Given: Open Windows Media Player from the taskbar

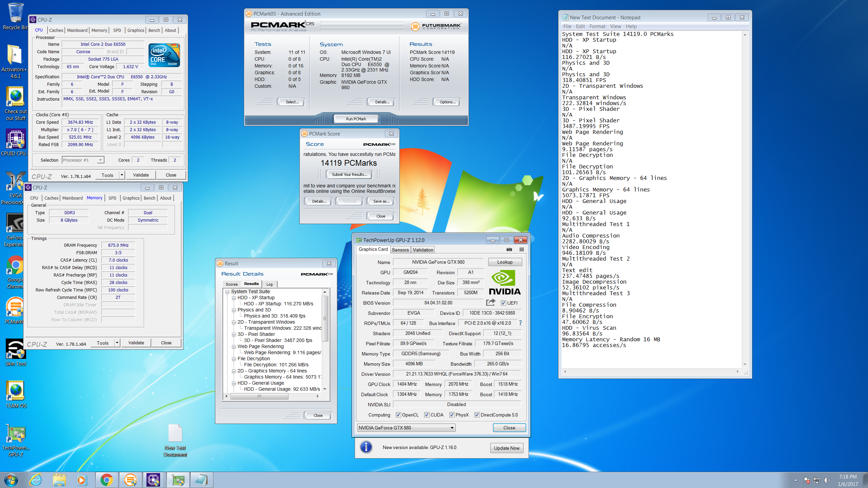Looking at the screenshot, I should click(81, 480).
